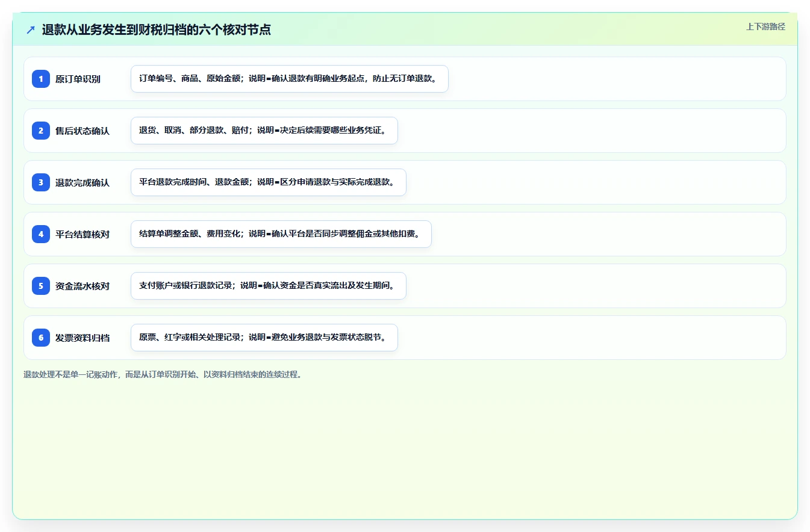Click the arrow icon beside the title

point(31,29)
